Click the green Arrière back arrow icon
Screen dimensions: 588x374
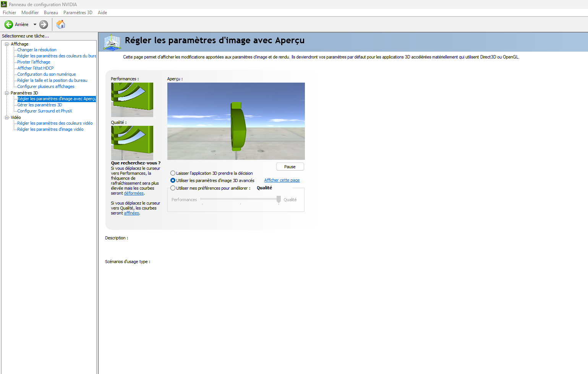pyautogui.click(x=8, y=24)
